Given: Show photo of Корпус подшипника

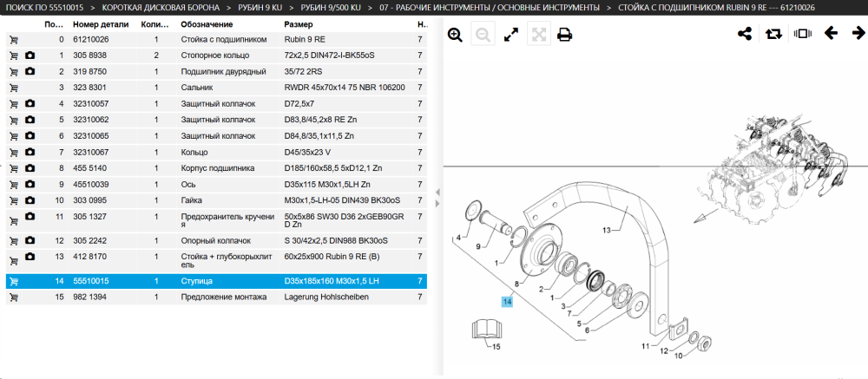Looking at the screenshot, I should [30, 167].
